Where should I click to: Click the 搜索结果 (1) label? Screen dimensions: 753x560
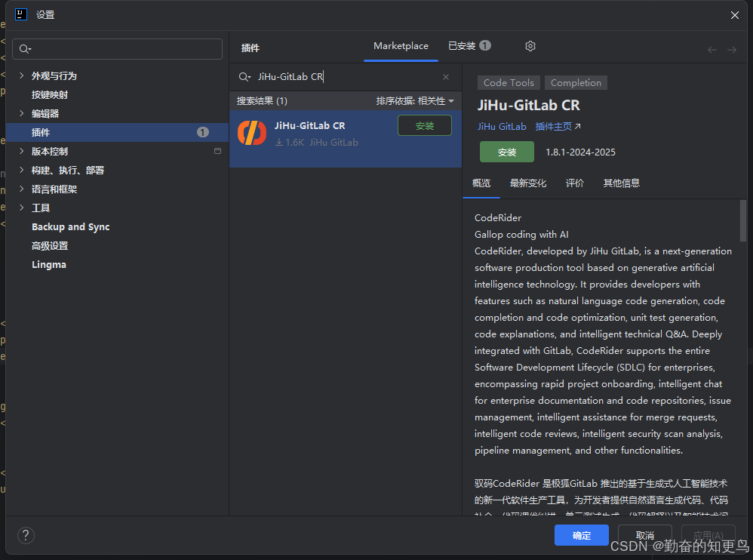[262, 101]
